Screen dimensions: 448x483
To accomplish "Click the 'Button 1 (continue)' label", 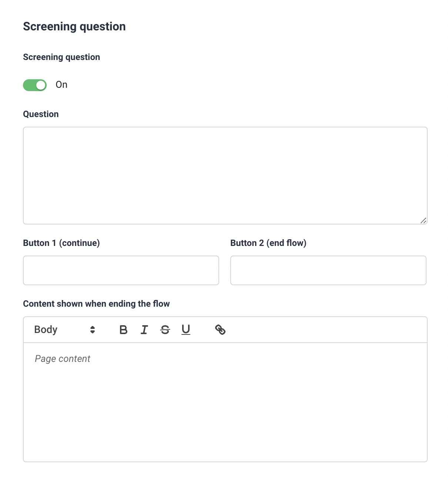I will [x=61, y=243].
